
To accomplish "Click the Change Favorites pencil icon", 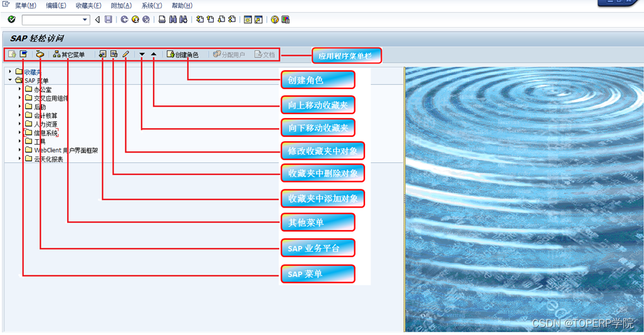I will tap(125, 54).
